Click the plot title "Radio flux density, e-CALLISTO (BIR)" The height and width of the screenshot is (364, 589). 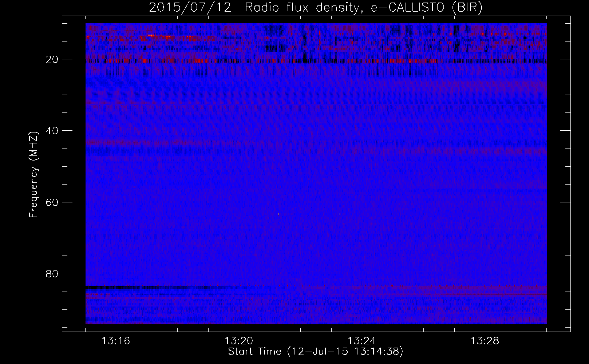[x=363, y=8]
